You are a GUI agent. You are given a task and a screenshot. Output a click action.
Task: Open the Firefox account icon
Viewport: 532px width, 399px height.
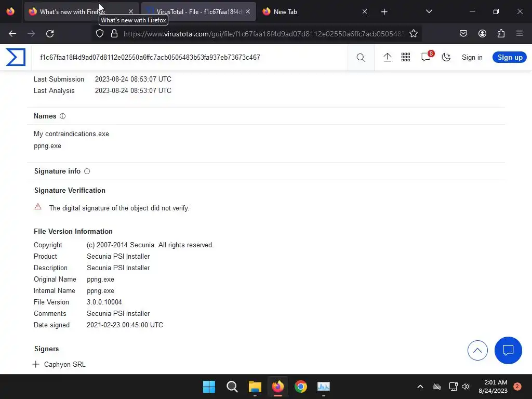coord(482,34)
